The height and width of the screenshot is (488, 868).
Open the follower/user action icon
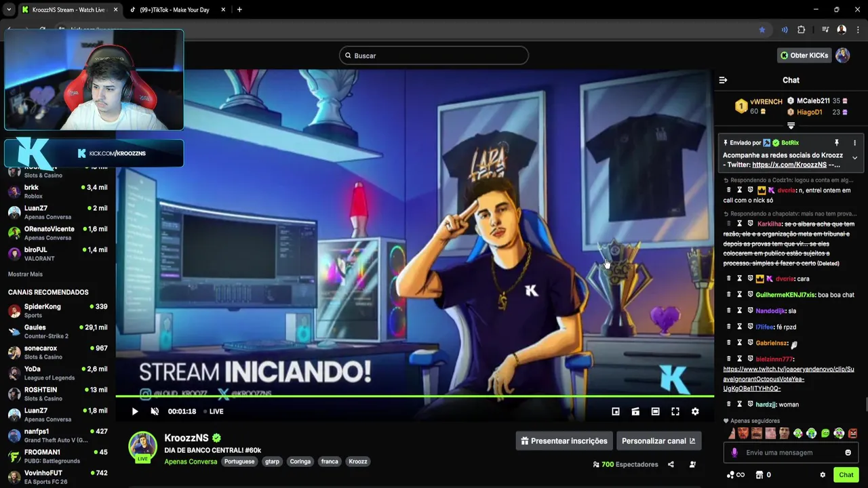click(x=692, y=465)
